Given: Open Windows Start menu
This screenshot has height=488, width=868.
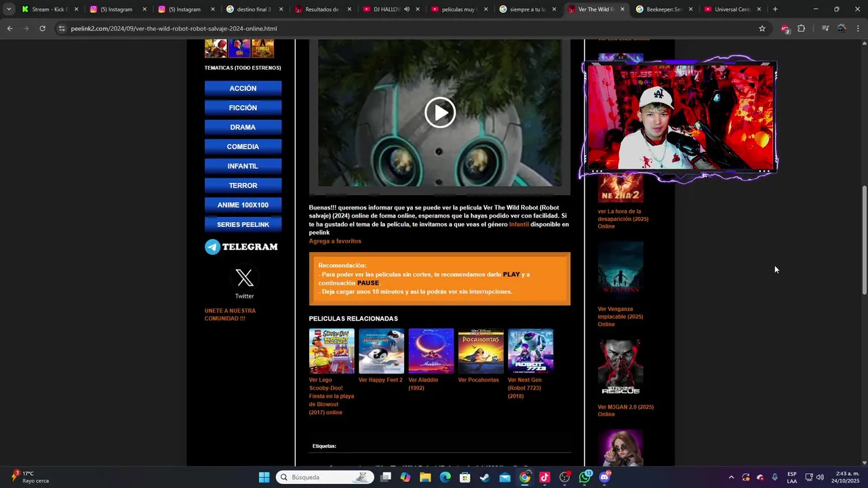Looking at the screenshot, I should point(264,477).
